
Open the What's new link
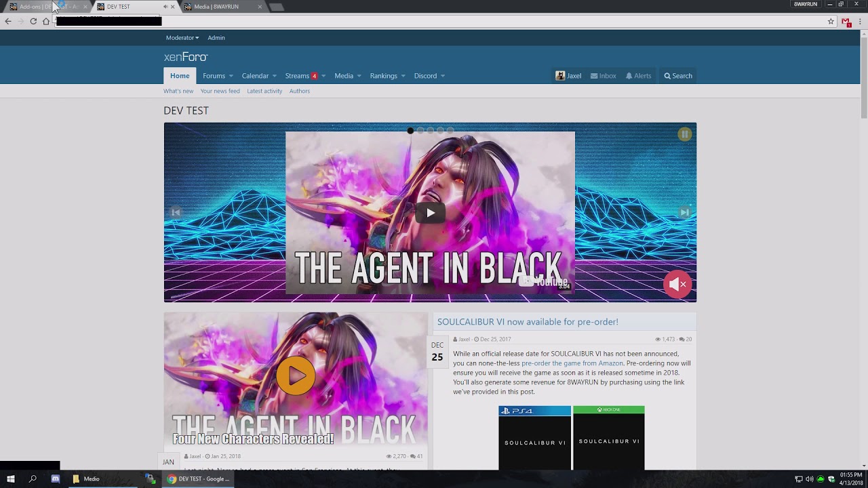tap(178, 91)
